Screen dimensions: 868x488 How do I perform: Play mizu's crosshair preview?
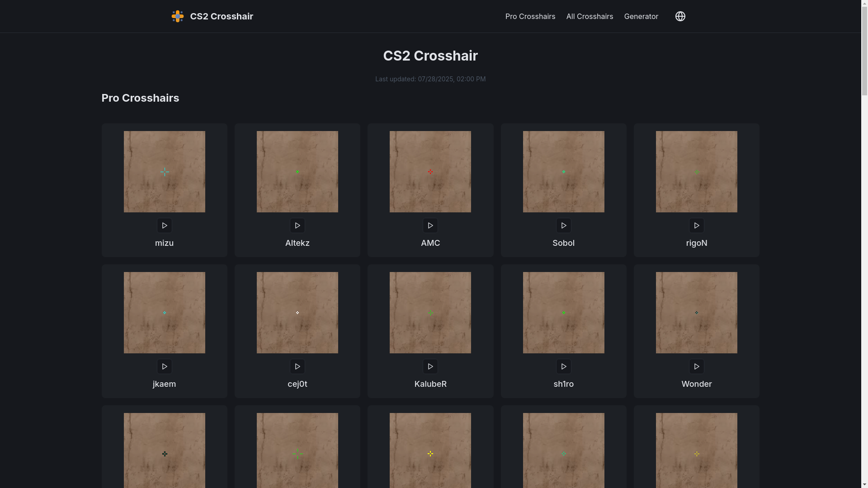pos(165,225)
